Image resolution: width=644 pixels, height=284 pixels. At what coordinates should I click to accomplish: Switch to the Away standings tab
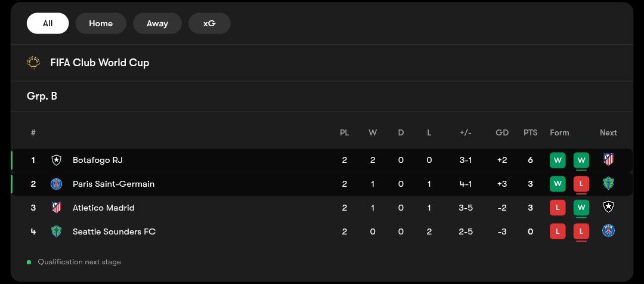tap(157, 23)
